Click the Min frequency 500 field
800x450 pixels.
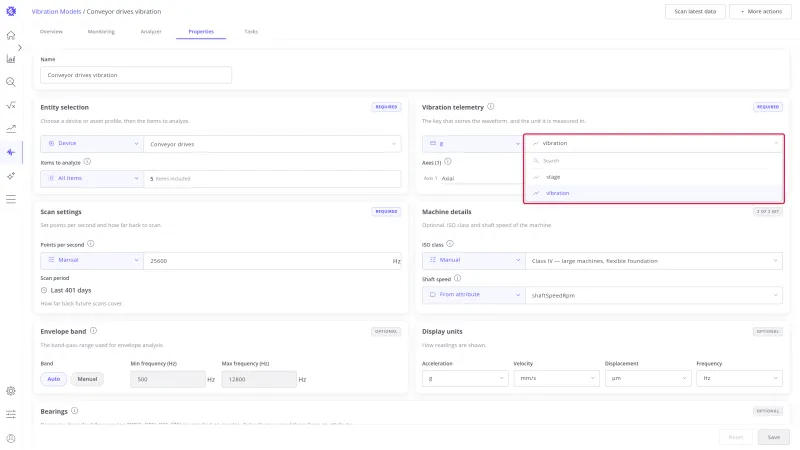point(168,379)
